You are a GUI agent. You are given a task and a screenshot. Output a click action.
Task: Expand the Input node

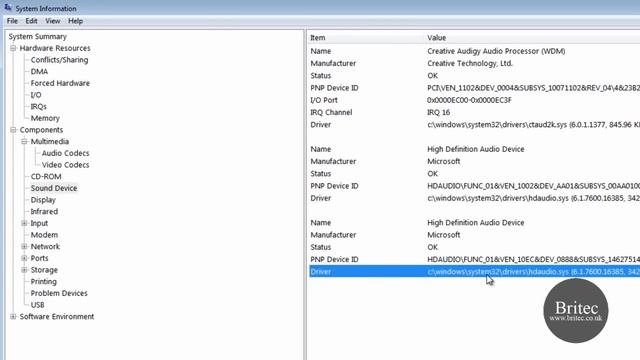tap(24, 223)
